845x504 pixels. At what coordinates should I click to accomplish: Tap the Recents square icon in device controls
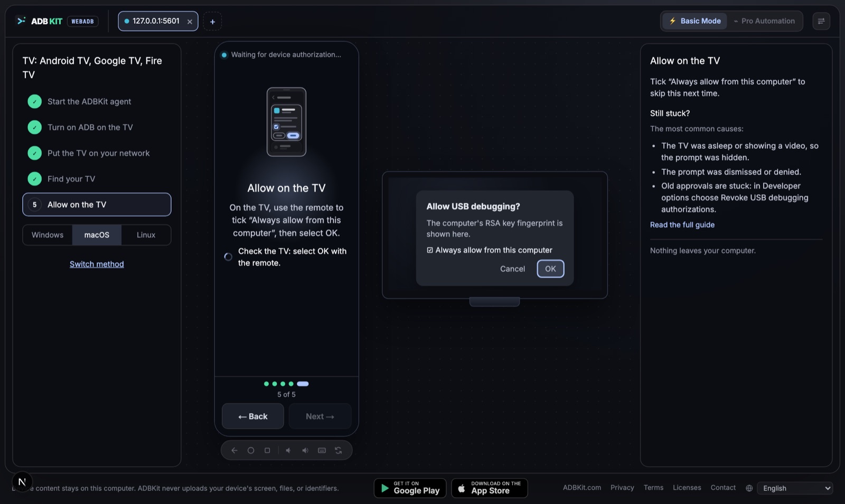pyautogui.click(x=267, y=450)
